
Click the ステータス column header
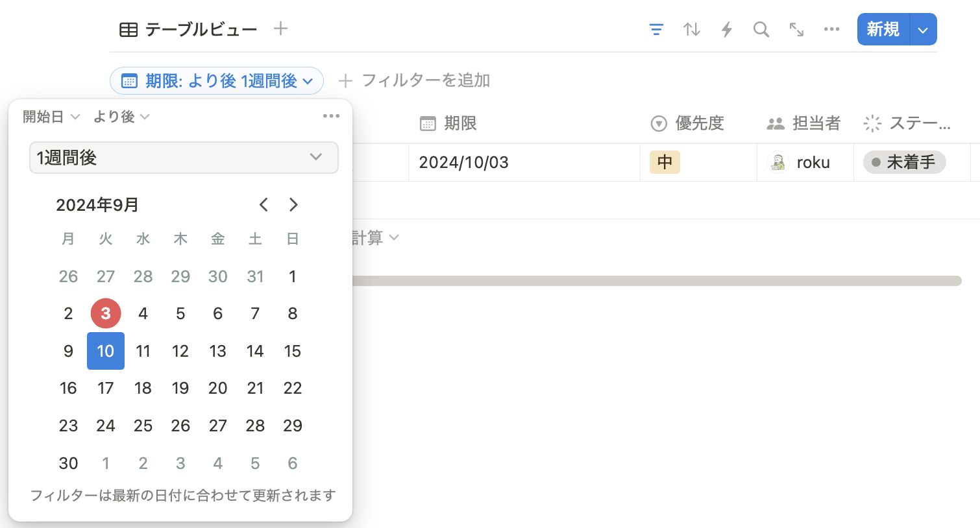[907, 123]
